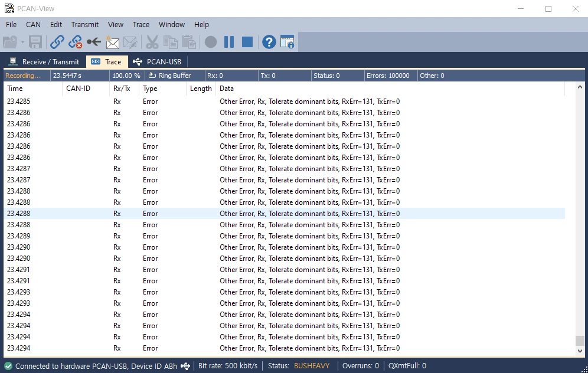The image size is (588, 373).
Task: Click the green connected checkmark icon
Action: (x=8, y=366)
